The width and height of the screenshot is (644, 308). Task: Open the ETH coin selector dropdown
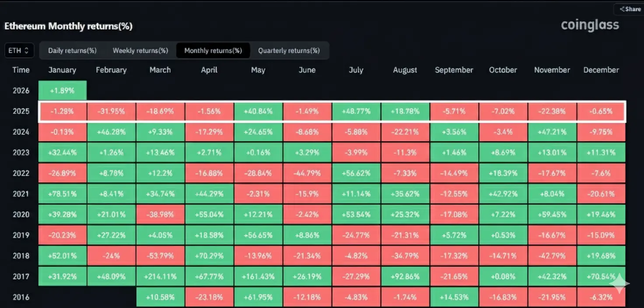pos(19,50)
